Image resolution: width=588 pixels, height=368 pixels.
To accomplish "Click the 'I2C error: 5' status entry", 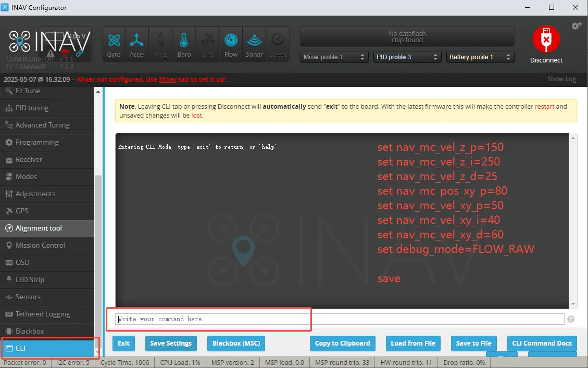I will click(73, 363).
